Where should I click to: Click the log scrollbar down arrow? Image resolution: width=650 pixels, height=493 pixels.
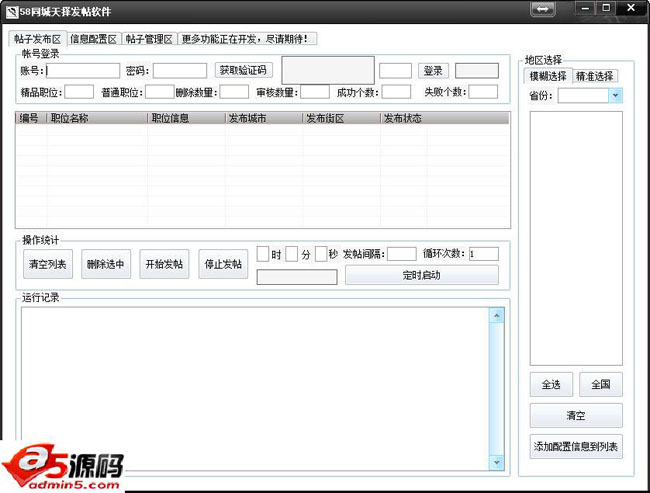[x=497, y=462]
